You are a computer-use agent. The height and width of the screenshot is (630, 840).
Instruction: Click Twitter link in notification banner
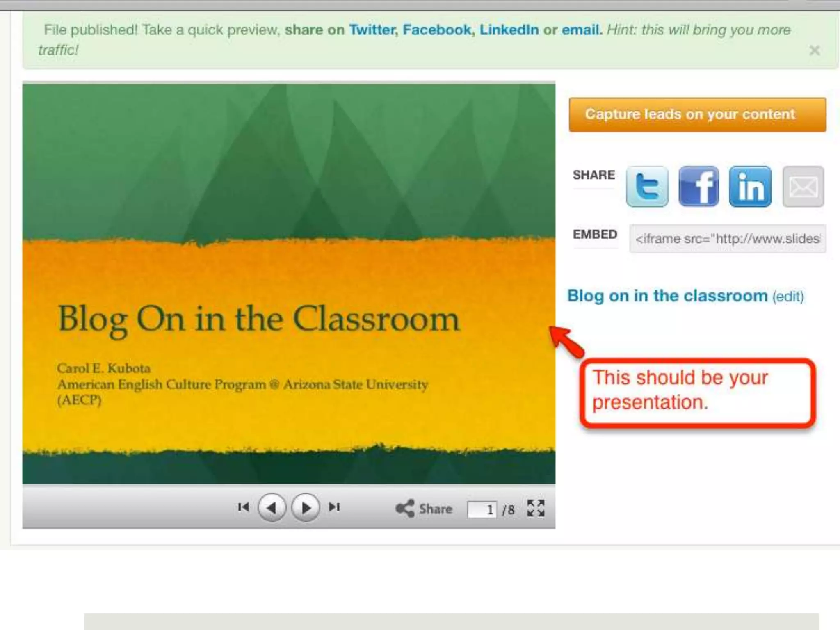point(372,30)
